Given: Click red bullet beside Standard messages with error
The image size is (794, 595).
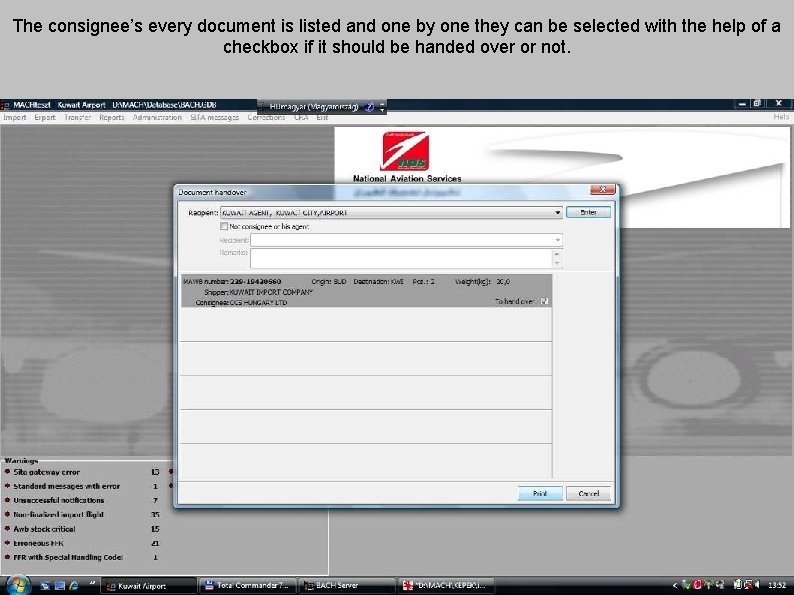Looking at the screenshot, I should click(x=7, y=486).
